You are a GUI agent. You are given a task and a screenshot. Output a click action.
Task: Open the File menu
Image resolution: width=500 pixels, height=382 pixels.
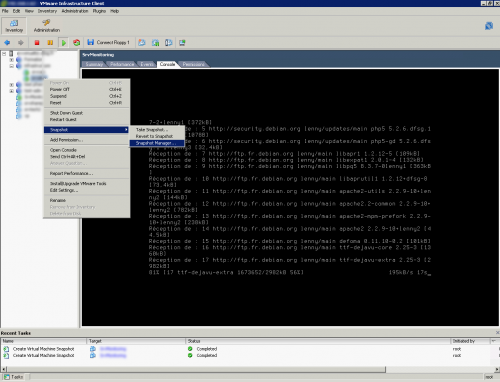tap(5, 11)
